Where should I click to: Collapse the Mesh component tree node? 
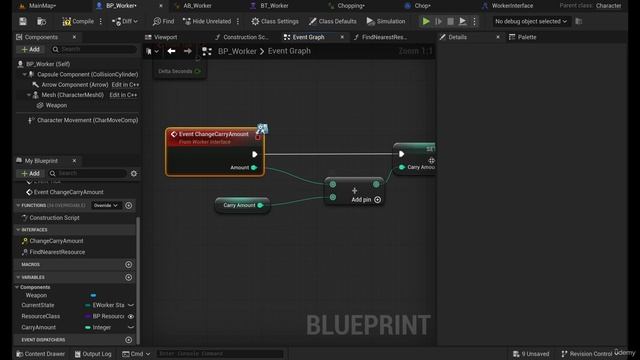29,95
